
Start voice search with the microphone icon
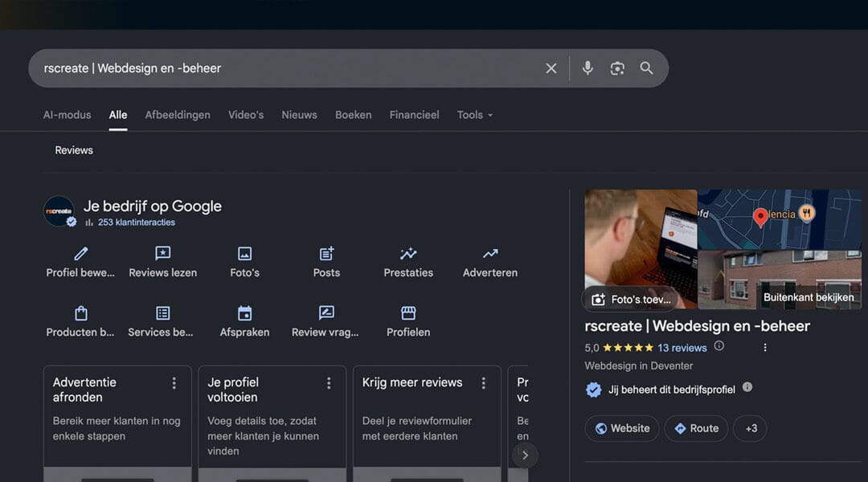tap(588, 68)
